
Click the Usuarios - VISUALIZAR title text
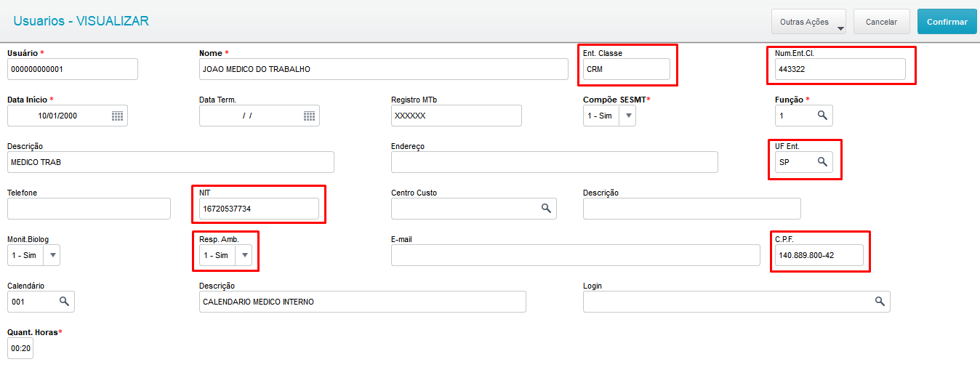(81, 21)
